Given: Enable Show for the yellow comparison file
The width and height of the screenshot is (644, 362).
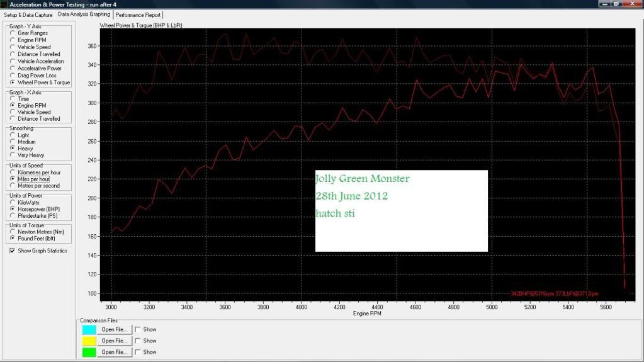Looking at the screenshot, I should point(138,341).
